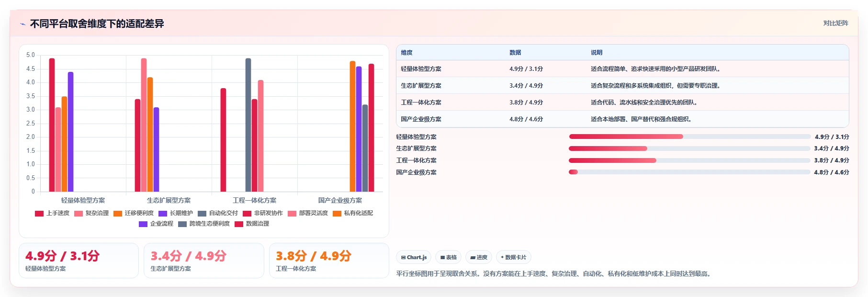Click the purple bar in 轻量体验型方案 group
Screen dimensions: 868x297
70,132
